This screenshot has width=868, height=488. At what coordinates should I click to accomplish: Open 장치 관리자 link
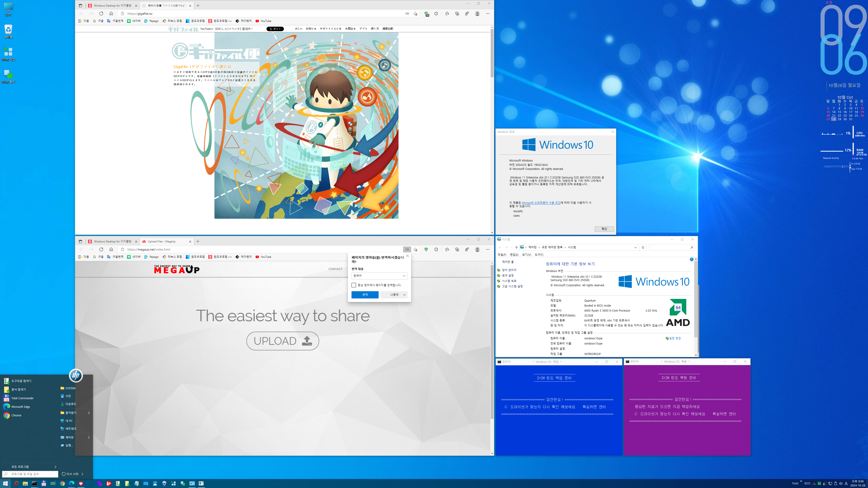tap(509, 270)
